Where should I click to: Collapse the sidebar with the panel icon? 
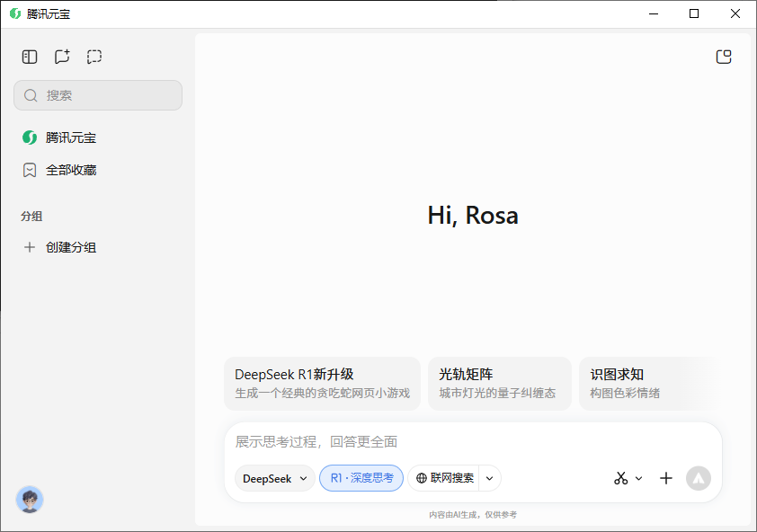pos(30,57)
